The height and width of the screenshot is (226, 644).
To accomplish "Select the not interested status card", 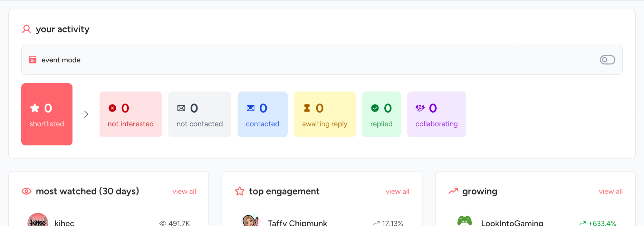I will pyautogui.click(x=130, y=114).
